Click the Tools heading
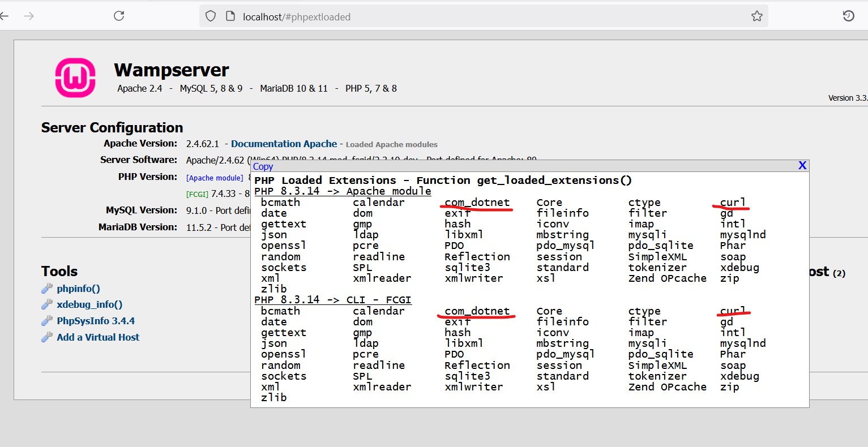868x447 pixels. click(59, 271)
